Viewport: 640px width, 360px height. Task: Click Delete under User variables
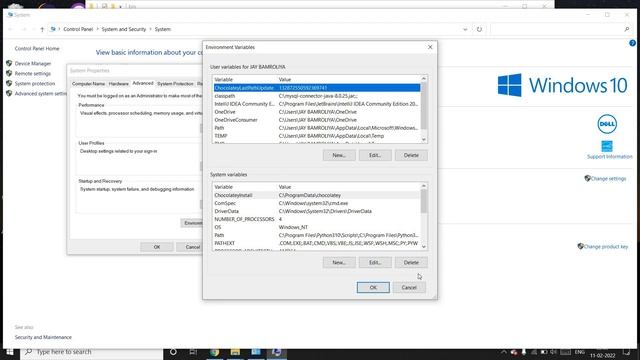point(411,155)
